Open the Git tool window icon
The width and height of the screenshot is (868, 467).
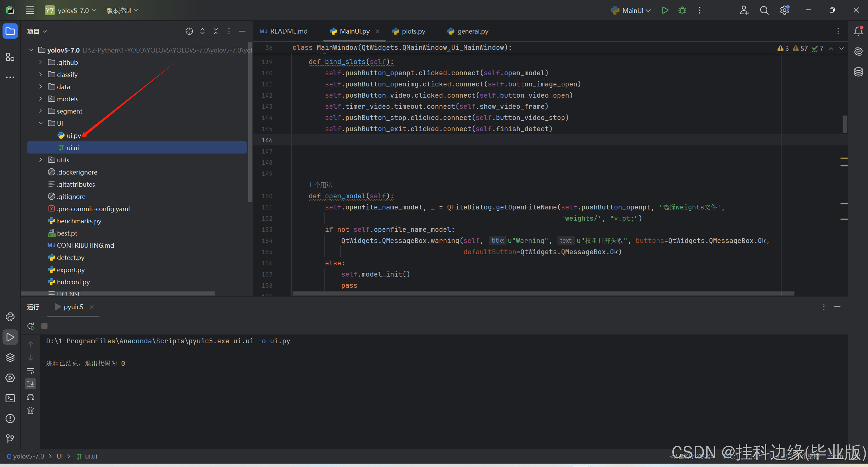10,439
